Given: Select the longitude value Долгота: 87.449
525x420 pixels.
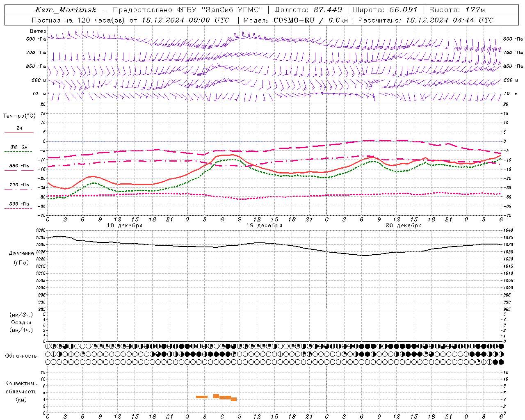Looking at the screenshot, I should point(308,10).
